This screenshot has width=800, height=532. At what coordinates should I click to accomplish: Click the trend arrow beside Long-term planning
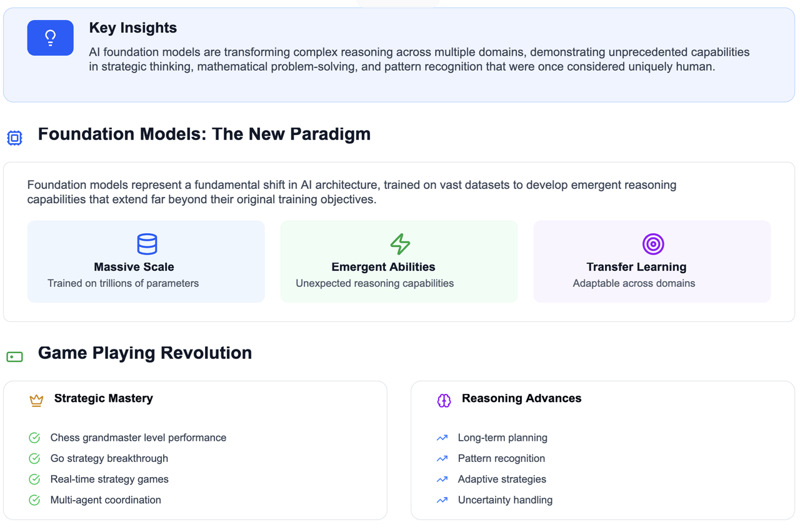[x=442, y=438]
